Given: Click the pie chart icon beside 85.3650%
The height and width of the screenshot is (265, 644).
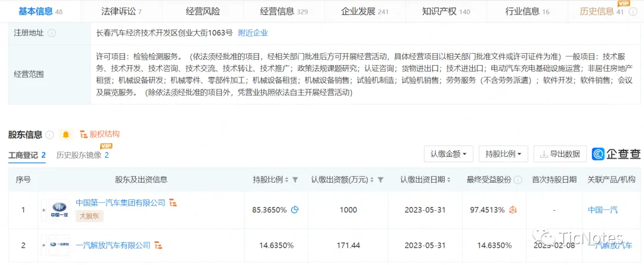Looking at the screenshot, I should pyautogui.click(x=295, y=210).
